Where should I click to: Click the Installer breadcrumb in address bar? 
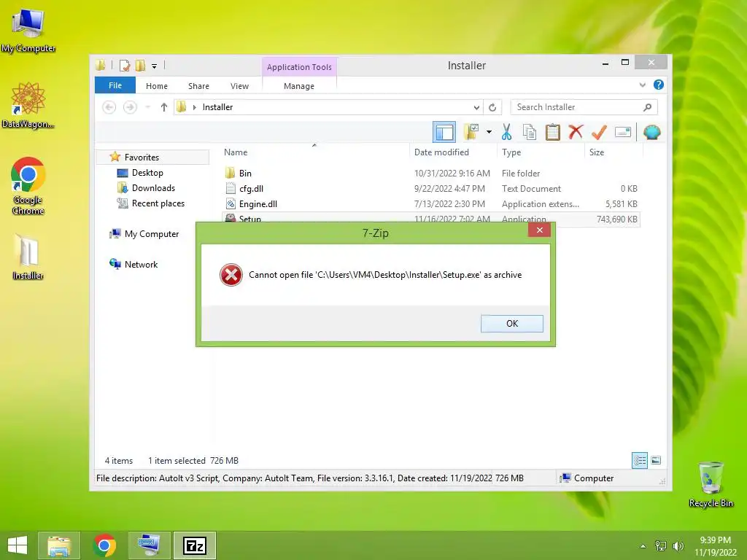[217, 107]
